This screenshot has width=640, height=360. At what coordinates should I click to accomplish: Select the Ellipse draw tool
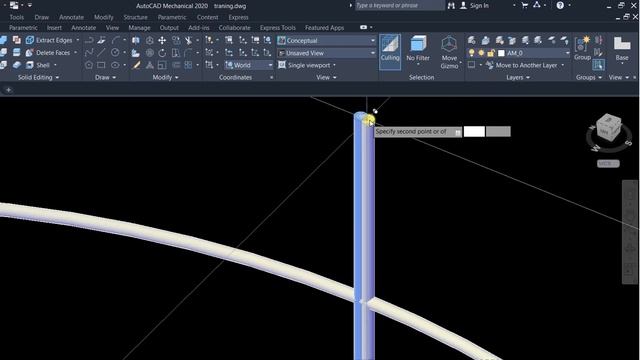click(x=115, y=65)
